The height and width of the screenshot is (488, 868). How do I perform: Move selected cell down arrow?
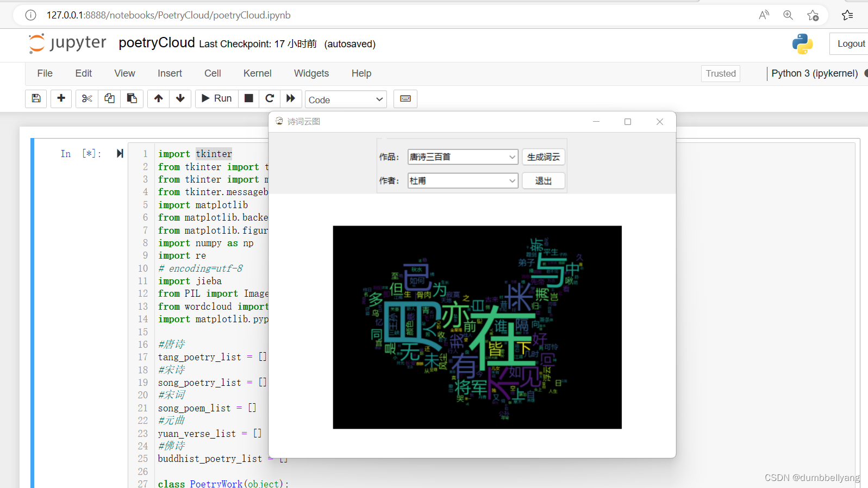[180, 98]
